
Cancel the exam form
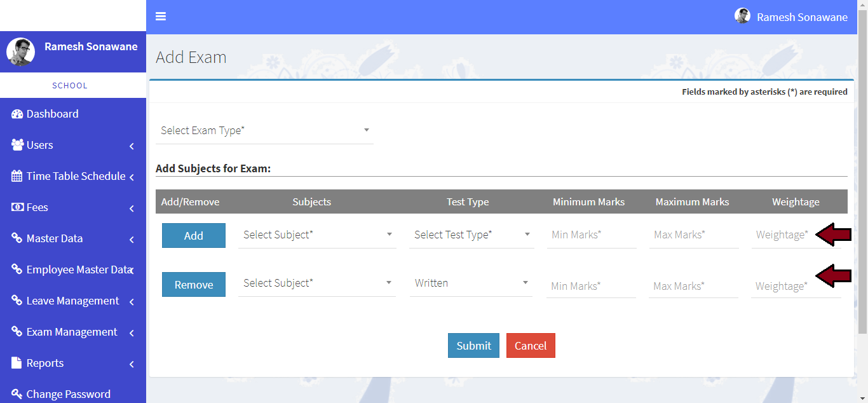point(531,346)
